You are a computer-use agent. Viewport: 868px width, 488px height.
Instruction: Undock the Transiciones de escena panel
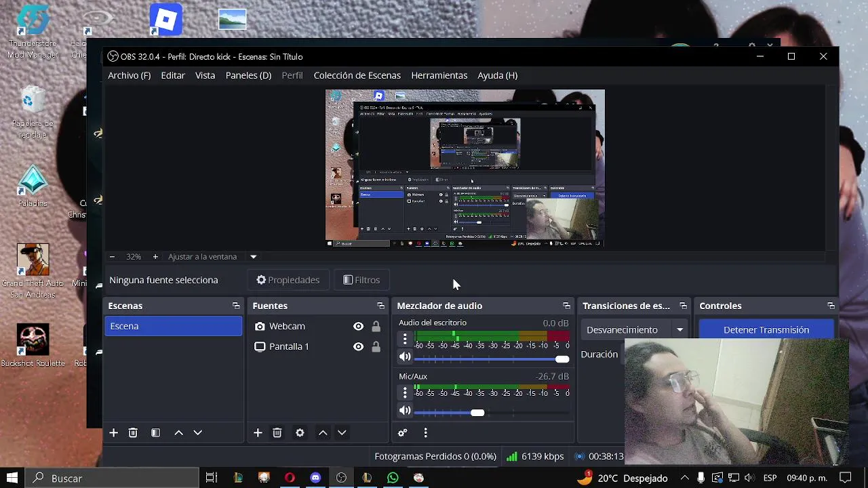[683, 306]
